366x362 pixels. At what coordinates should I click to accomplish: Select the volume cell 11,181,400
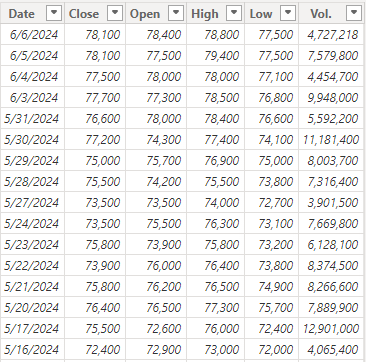331,139
